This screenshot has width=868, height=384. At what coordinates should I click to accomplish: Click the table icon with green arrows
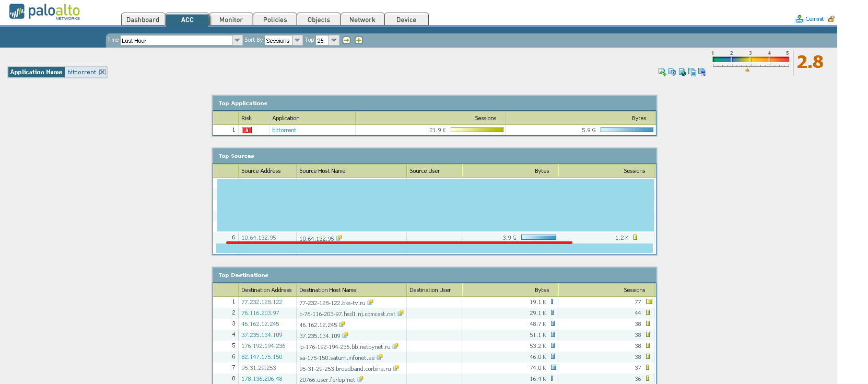pyautogui.click(x=662, y=72)
